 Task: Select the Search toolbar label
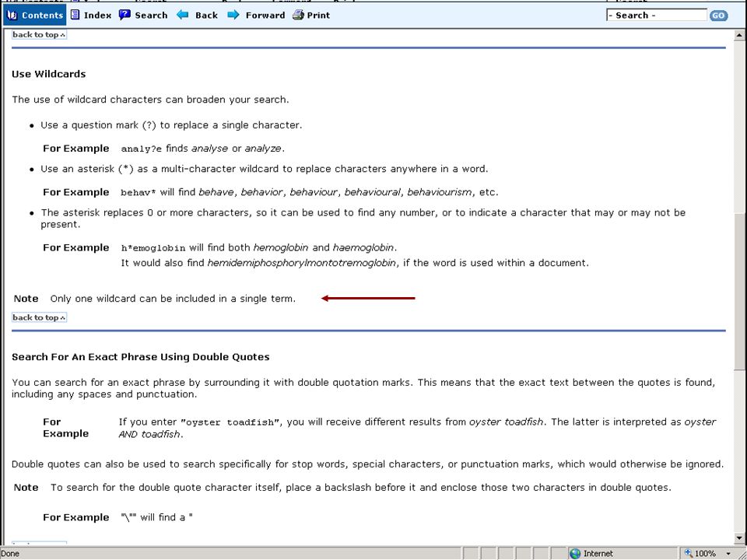click(151, 16)
